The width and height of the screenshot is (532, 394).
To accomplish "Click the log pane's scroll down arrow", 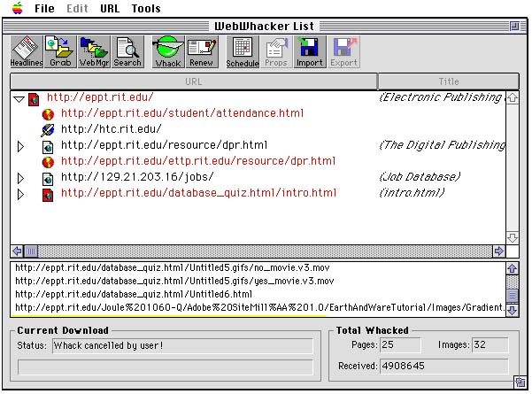I will 512,310.
